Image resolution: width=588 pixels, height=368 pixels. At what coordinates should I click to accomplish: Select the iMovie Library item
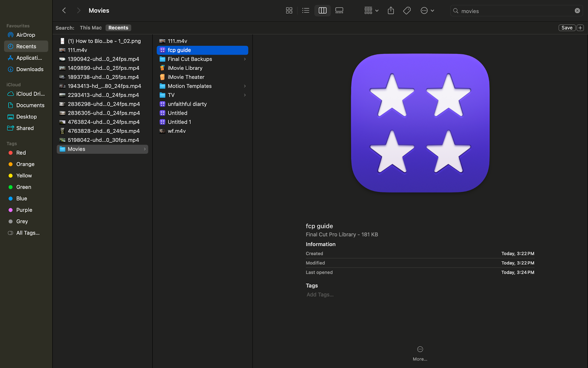[x=202, y=68]
